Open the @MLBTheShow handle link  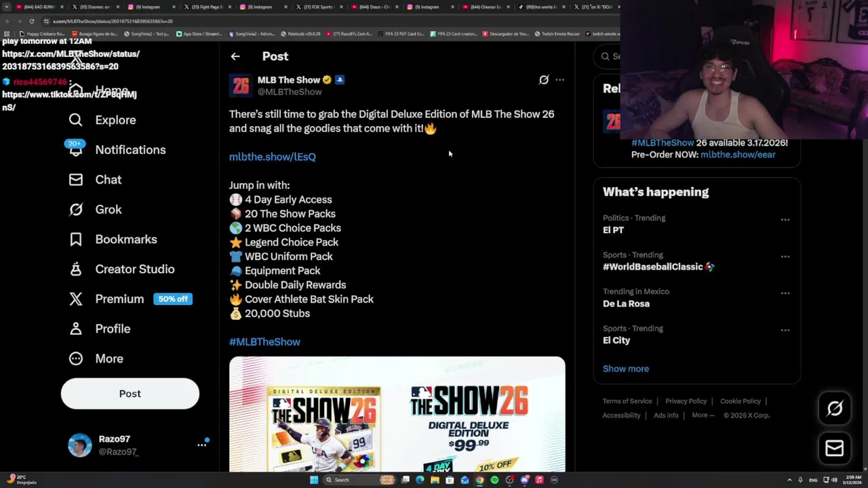click(x=290, y=92)
